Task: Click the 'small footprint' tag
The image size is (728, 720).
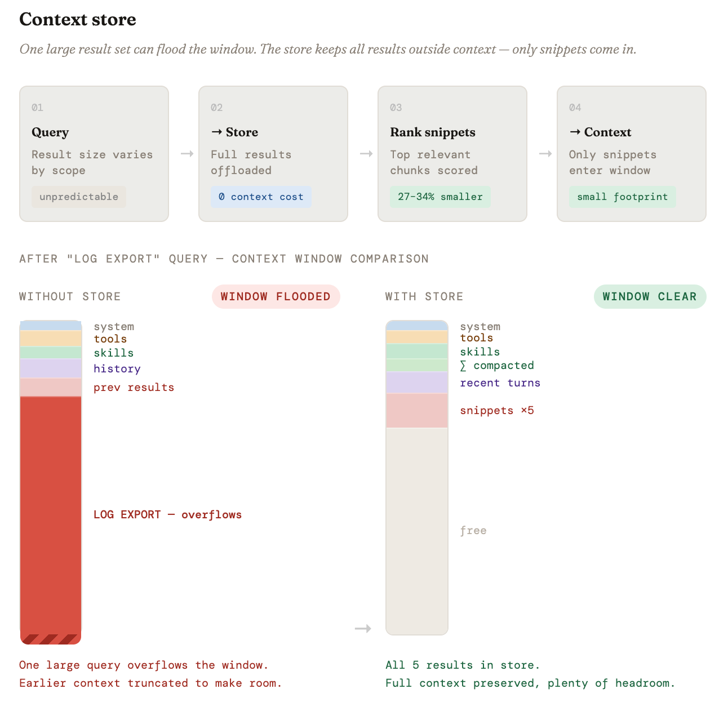Action: tap(622, 197)
